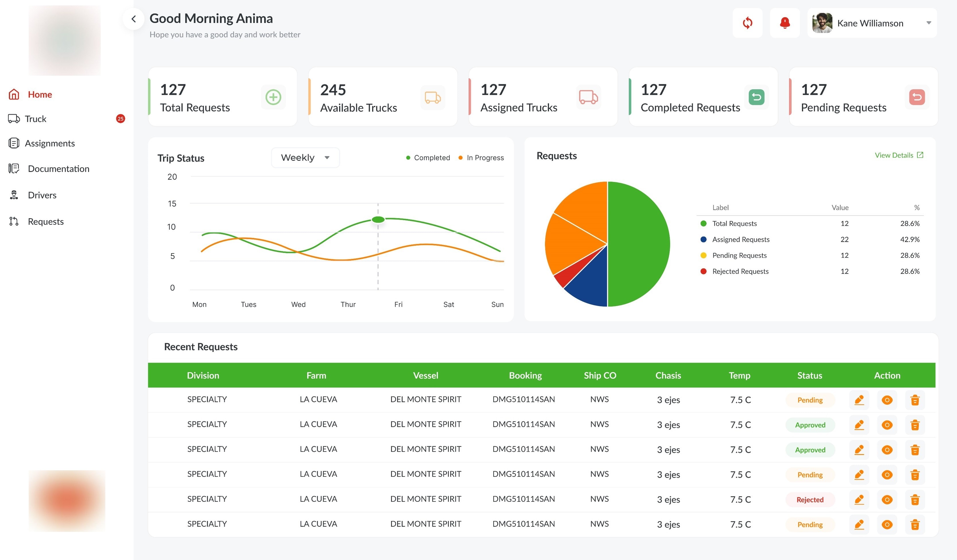This screenshot has height=560, width=957.
Task: Click the first Approved status badge
Action: 810,425
